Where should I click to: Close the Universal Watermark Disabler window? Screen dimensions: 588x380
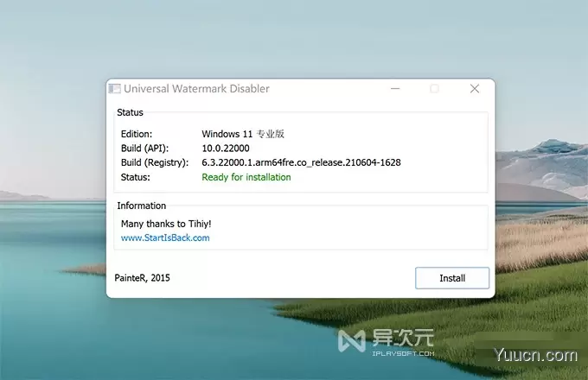(475, 89)
